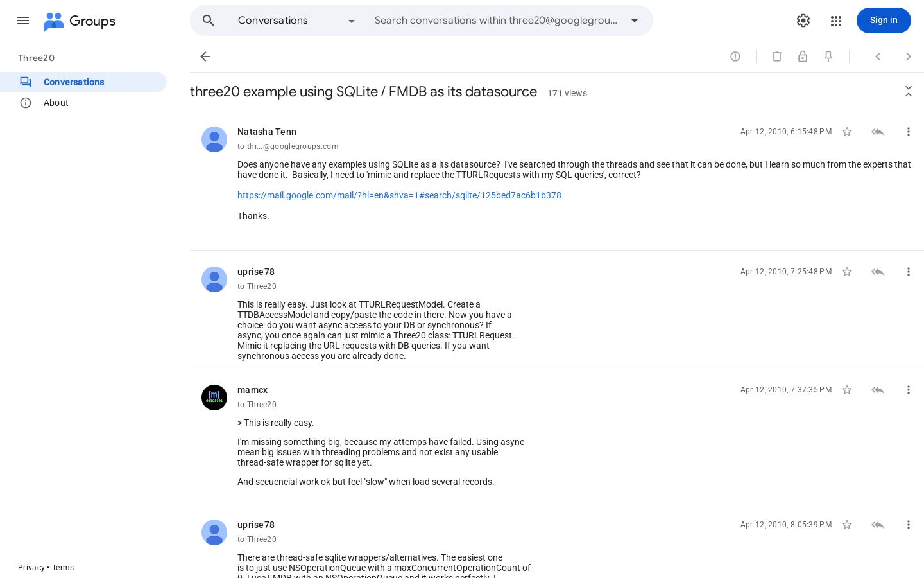Viewport: 924px width, 578px height.
Task: Open the mail.google.com link in message
Action: click(x=399, y=195)
